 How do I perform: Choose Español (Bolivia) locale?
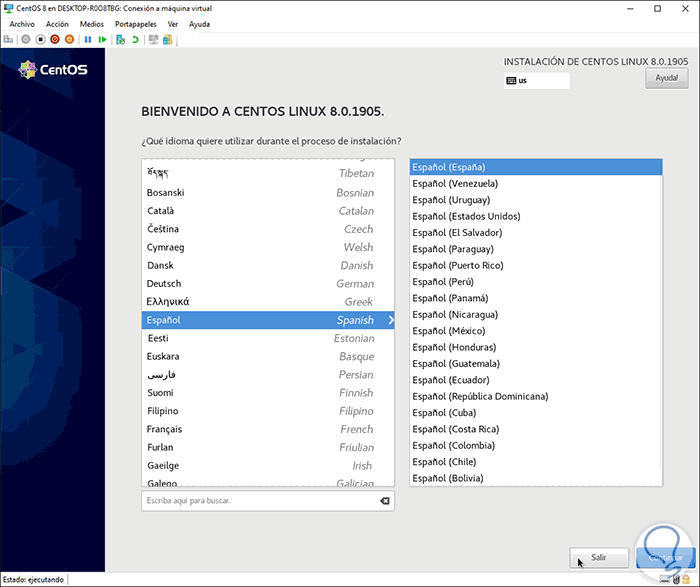coord(536,478)
